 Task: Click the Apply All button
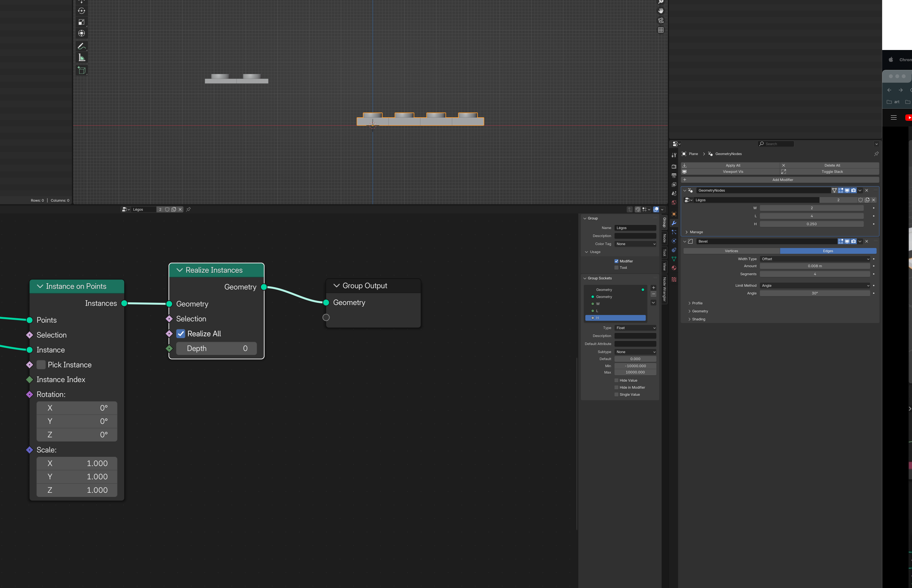coord(730,165)
